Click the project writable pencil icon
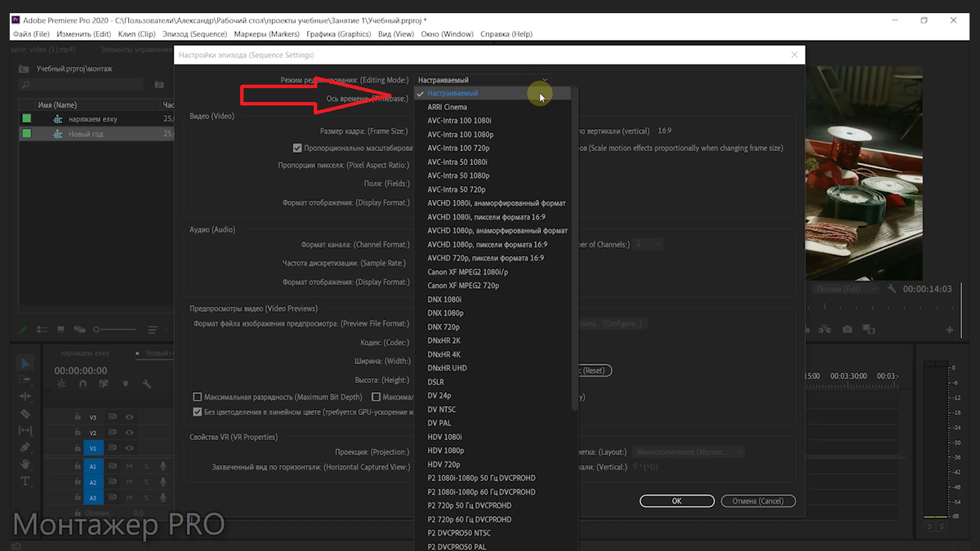The width and height of the screenshot is (980, 551). 23,330
